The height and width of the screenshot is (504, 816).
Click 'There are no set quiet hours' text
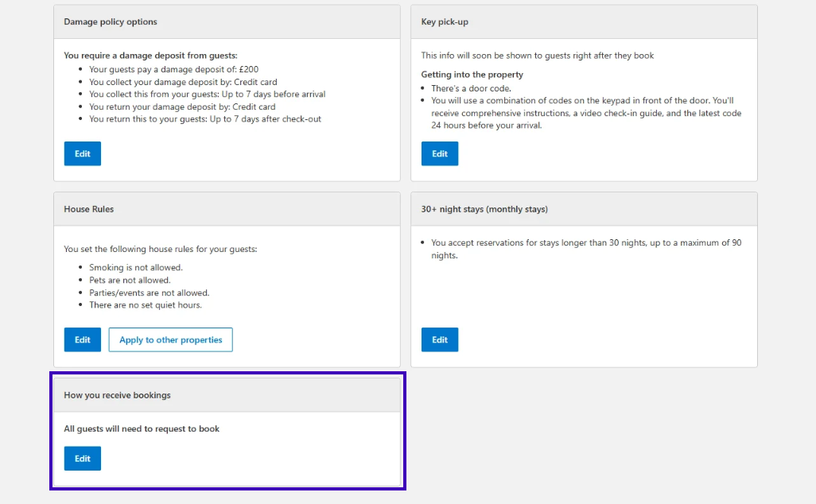[x=145, y=305]
